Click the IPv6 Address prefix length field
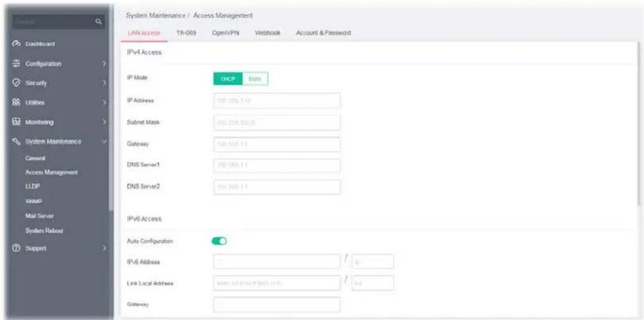This screenshot has width=644, height=320. [373, 261]
